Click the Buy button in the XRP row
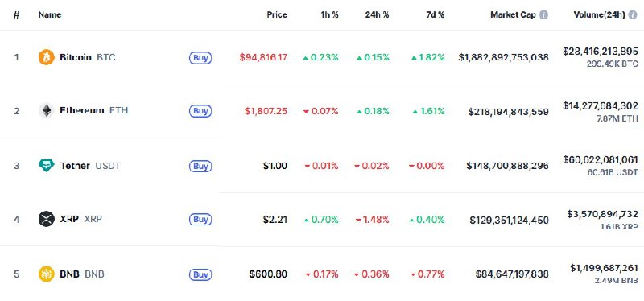The image size is (644, 301). [200, 220]
